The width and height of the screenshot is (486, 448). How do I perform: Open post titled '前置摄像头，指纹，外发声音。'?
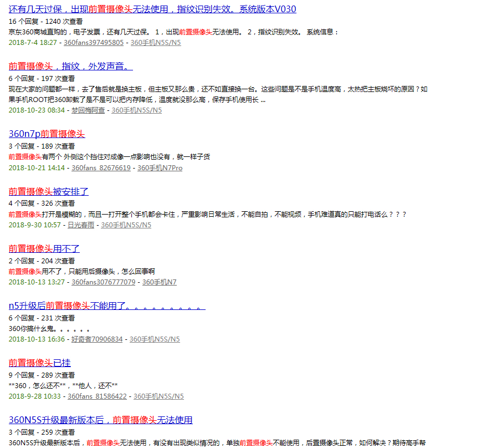(x=71, y=67)
